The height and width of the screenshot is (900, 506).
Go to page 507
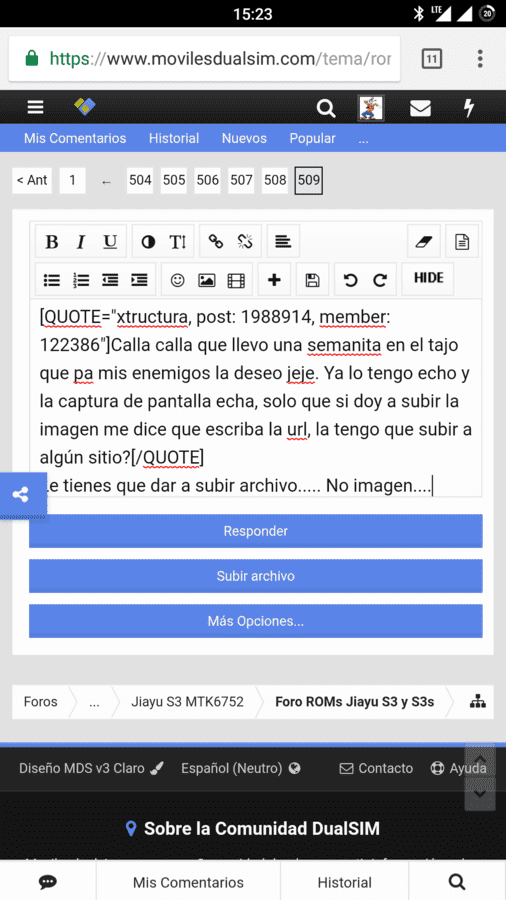[242, 180]
